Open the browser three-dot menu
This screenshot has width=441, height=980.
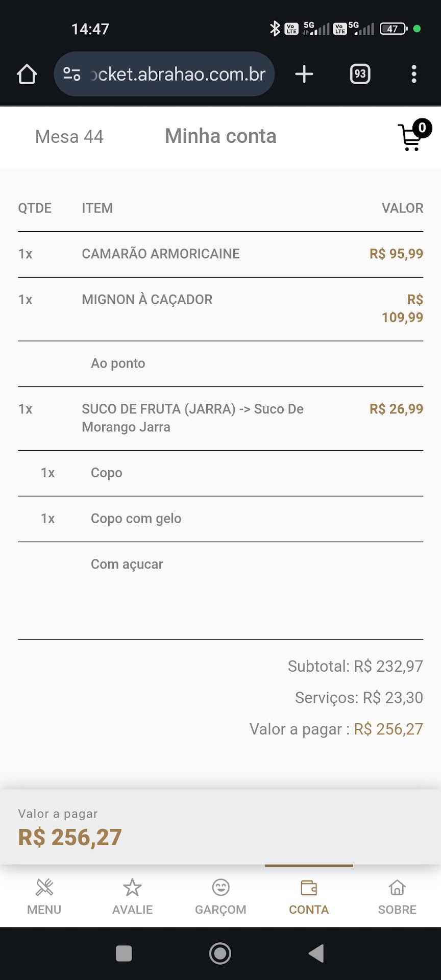(414, 75)
